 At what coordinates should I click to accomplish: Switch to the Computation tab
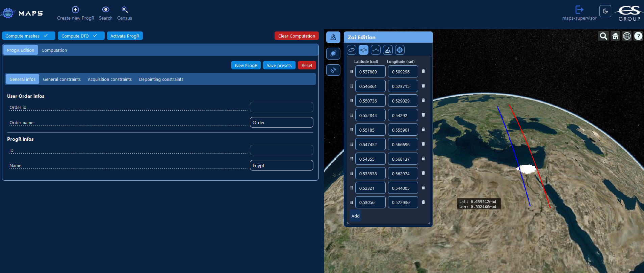tap(54, 50)
